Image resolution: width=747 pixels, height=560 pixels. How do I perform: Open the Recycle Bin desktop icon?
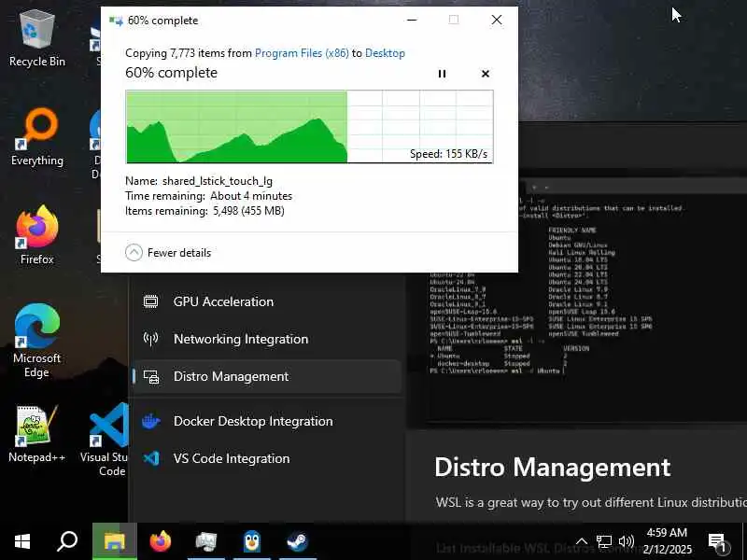(37, 39)
